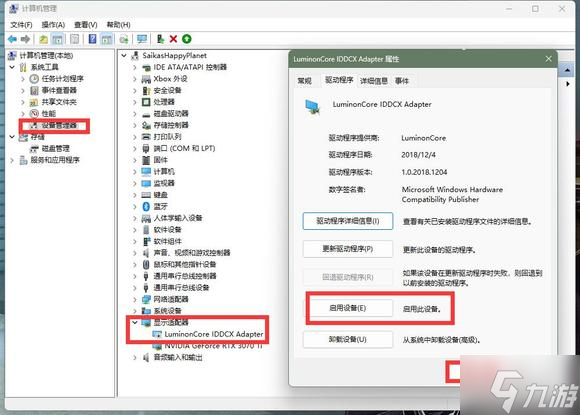Click the scan for hardware changes monitor icon

[142, 39]
